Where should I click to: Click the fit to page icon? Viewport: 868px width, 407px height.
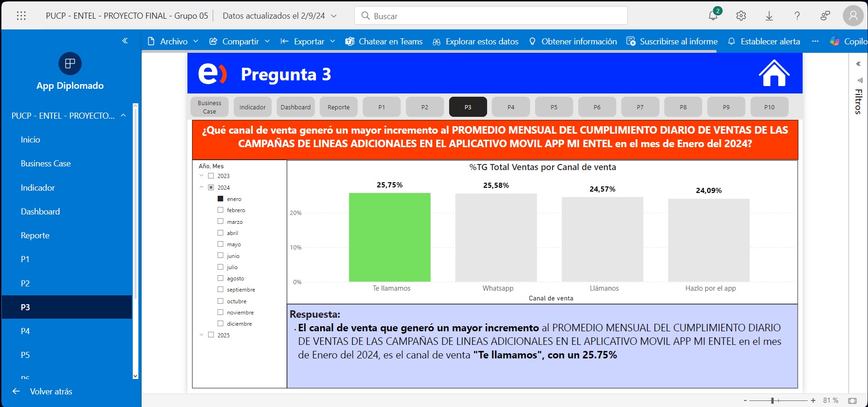click(x=853, y=400)
